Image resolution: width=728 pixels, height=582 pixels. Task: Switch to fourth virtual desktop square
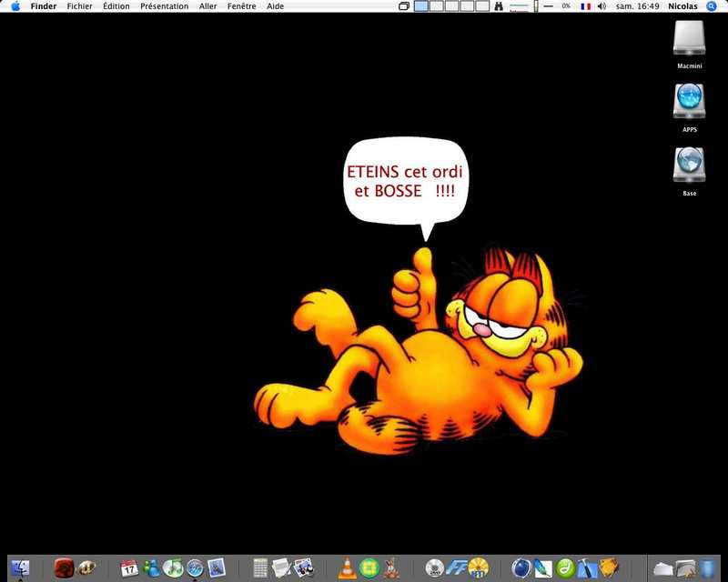(x=467, y=6)
